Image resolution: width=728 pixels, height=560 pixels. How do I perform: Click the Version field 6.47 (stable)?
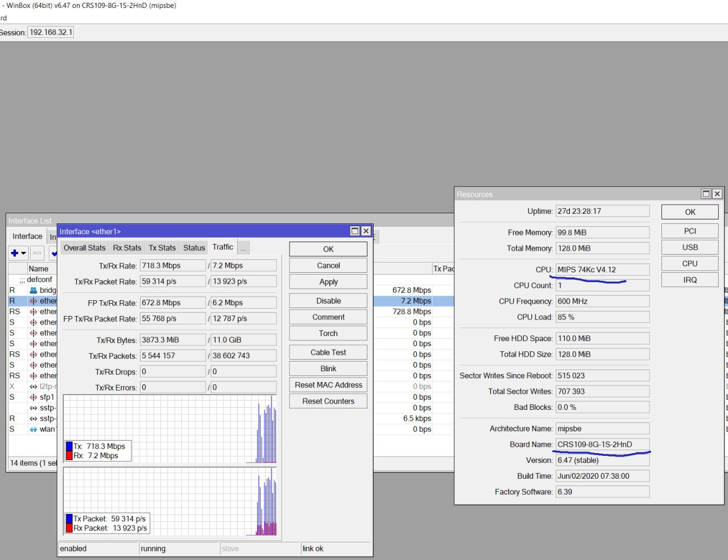[603, 461]
